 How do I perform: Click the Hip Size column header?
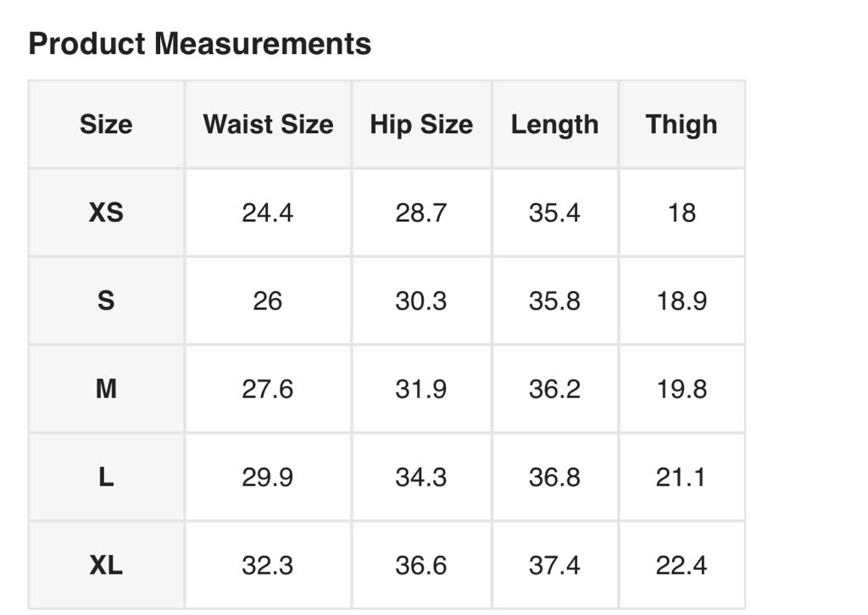point(421,125)
